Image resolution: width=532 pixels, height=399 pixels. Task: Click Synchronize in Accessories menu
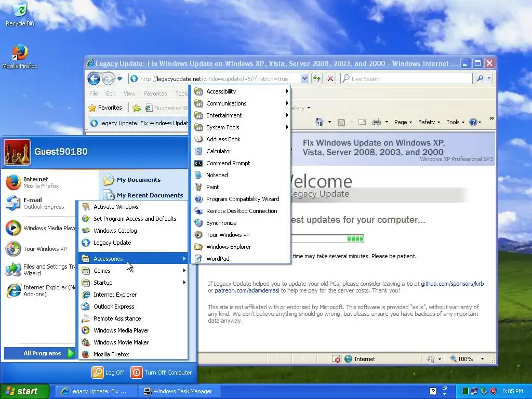(x=241, y=223)
